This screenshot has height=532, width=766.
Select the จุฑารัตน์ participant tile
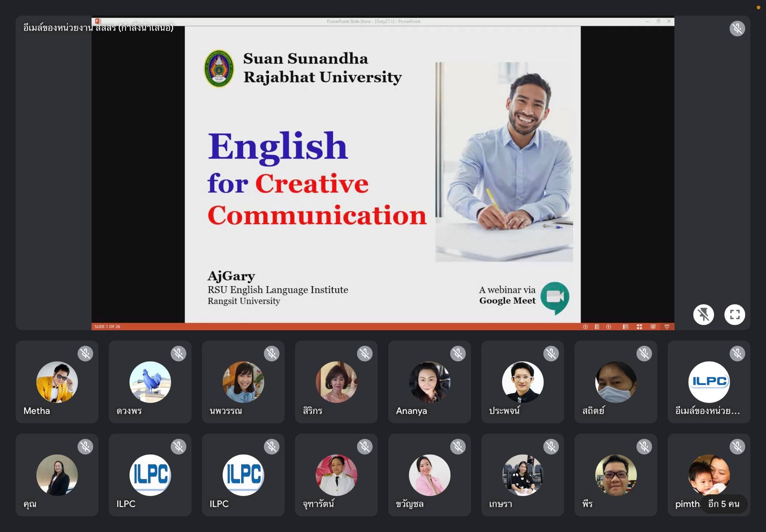click(x=336, y=475)
